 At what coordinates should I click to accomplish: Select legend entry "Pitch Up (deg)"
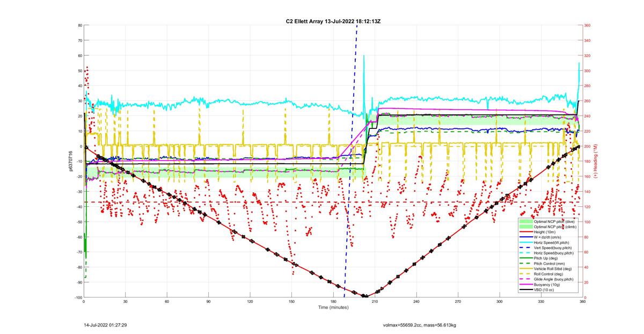click(x=546, y=258)
